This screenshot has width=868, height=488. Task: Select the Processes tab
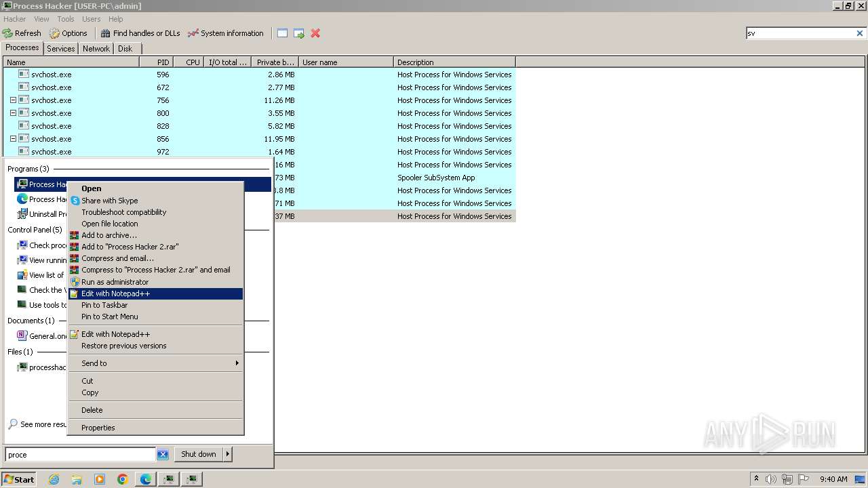tap(22, 47)
